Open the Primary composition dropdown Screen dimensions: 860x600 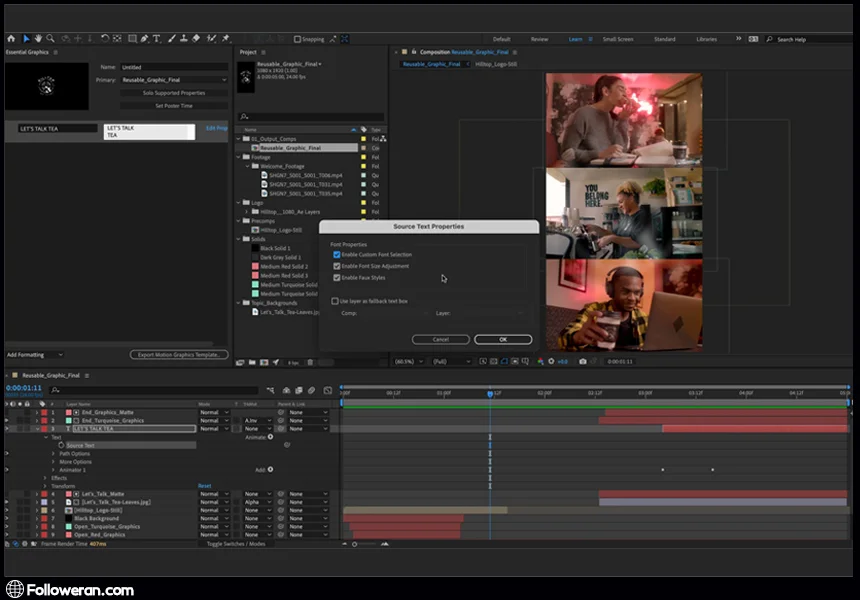point(174,79)
